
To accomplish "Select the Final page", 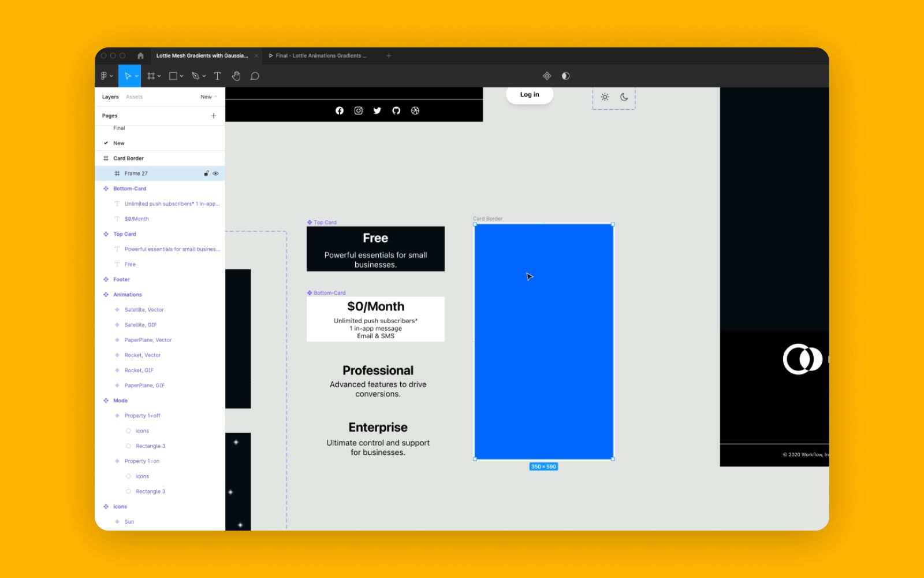I will [119, 128].
